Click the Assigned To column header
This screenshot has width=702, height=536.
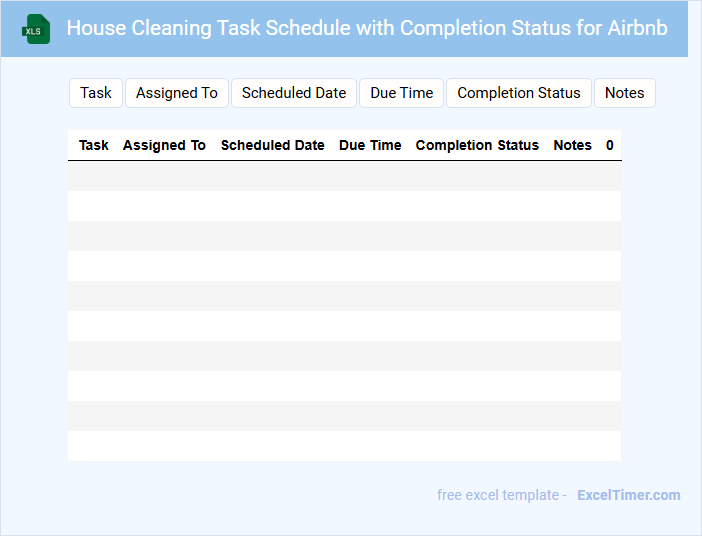point(164,145)
